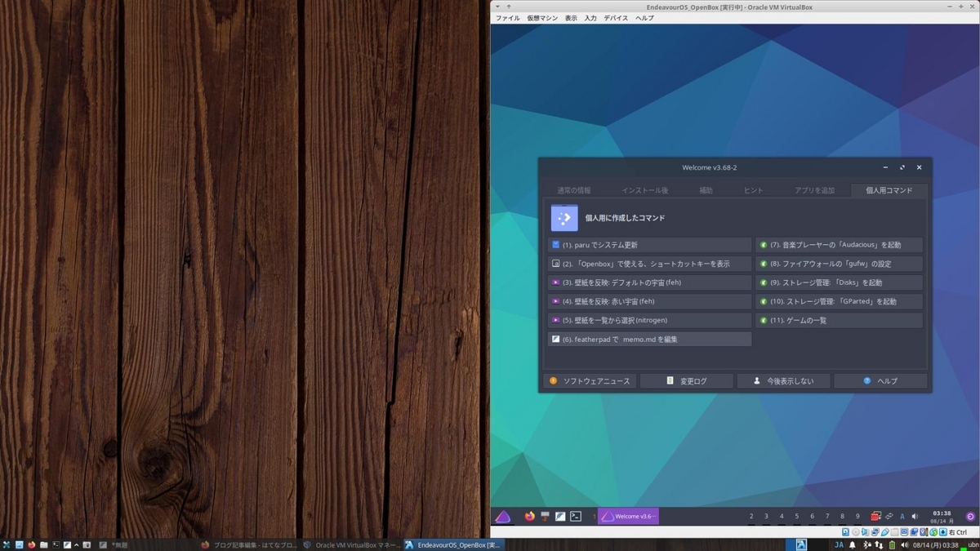Run (1) paru system update command

[649, 245]
